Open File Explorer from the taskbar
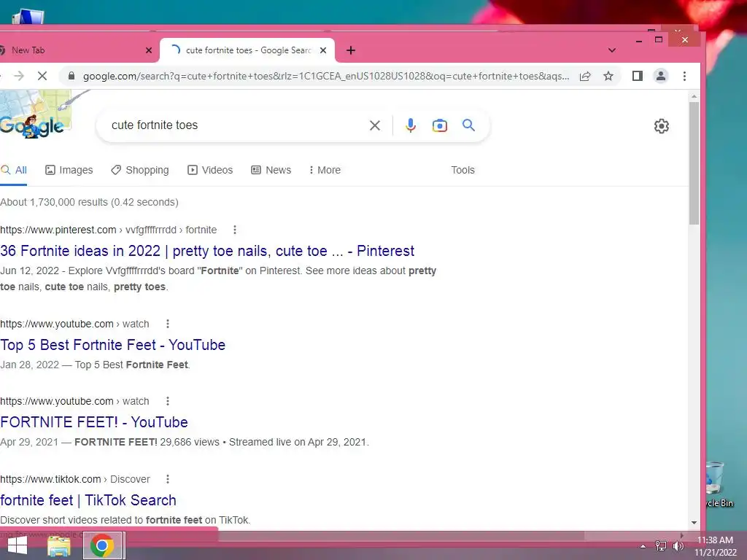The height and width of the screenshot is (560, 747). coord(59,546)
